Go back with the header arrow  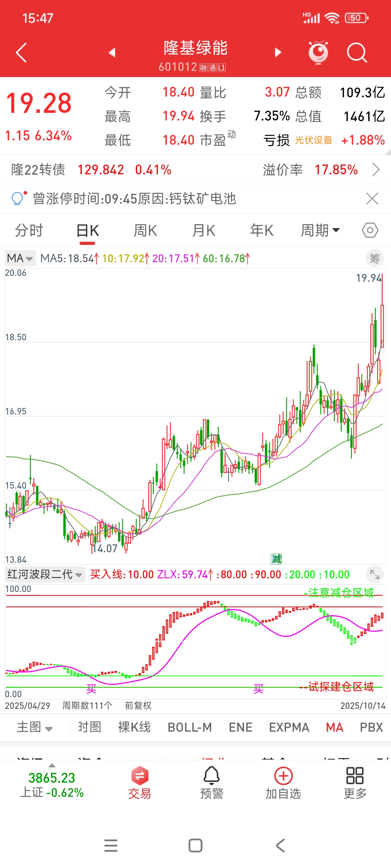pos(21,53)
